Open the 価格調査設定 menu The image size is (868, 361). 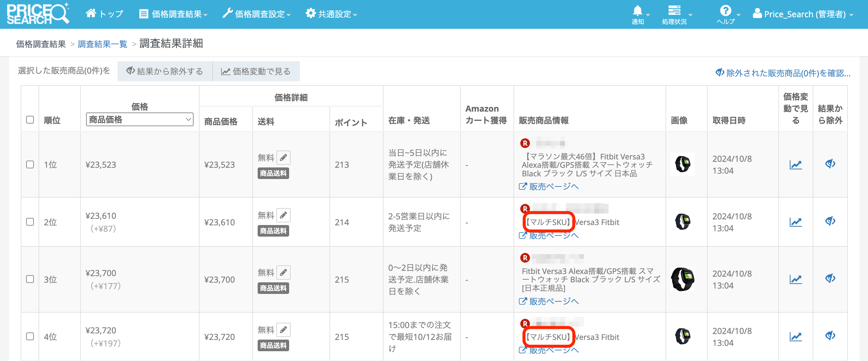coord(256,14)
